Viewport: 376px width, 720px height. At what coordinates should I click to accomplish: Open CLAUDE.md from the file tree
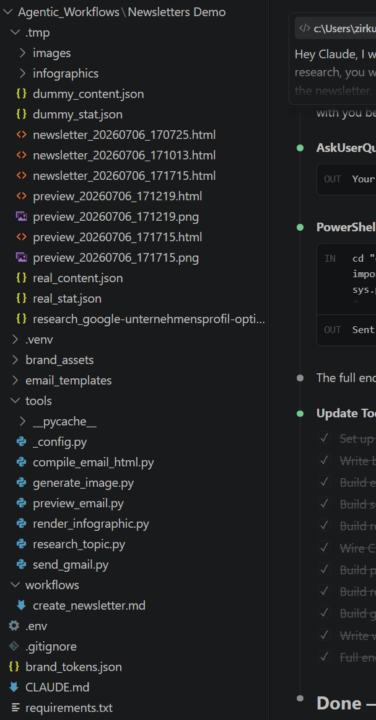[x=57, y=687]
